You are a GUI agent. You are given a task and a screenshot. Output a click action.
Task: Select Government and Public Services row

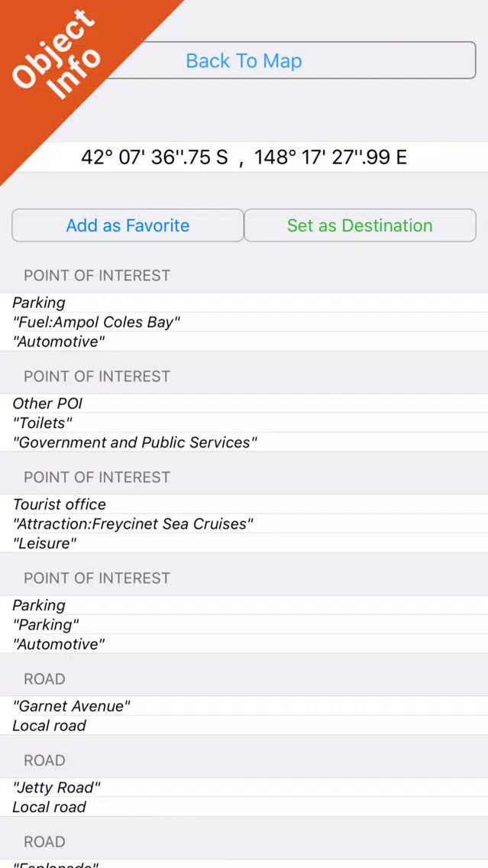pos(244,442)
